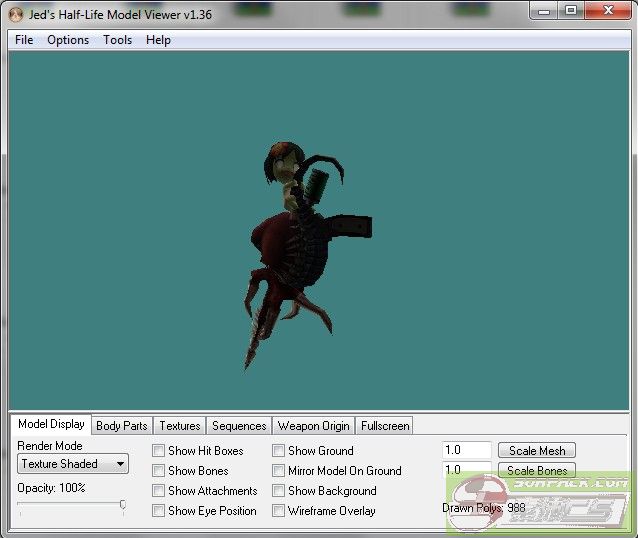
Task: Click the Scale Mesh button
Action: coord(537,451)
